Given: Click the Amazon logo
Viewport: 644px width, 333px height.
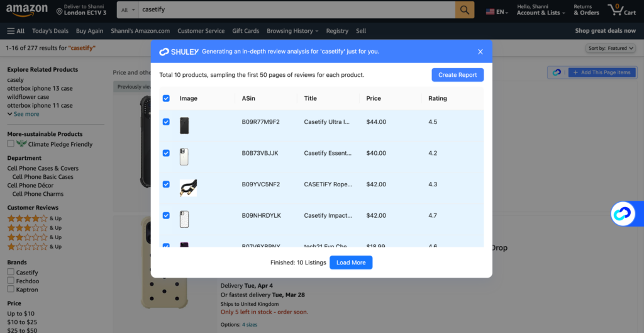Looking at the screenshot, I should click(26, 10).
